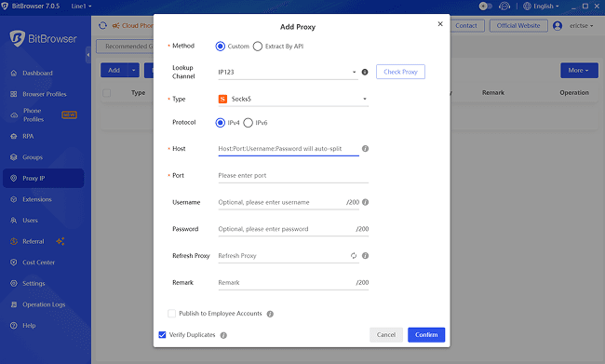The width and height of the screenshot is (605, 364).
Task: Open the Lookup Channel IP123 dropdown
Action: click(x=288, y=73)
